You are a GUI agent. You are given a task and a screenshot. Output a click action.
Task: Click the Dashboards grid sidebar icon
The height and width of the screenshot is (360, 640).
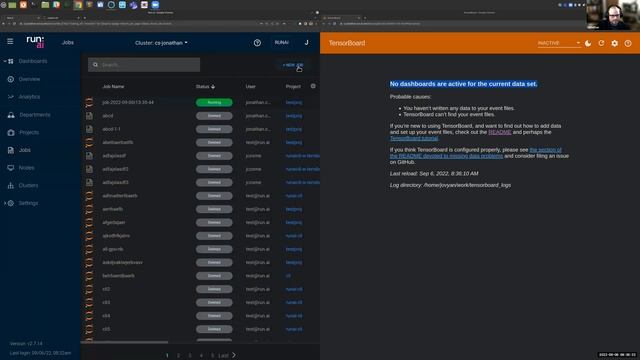click(11, 61)
